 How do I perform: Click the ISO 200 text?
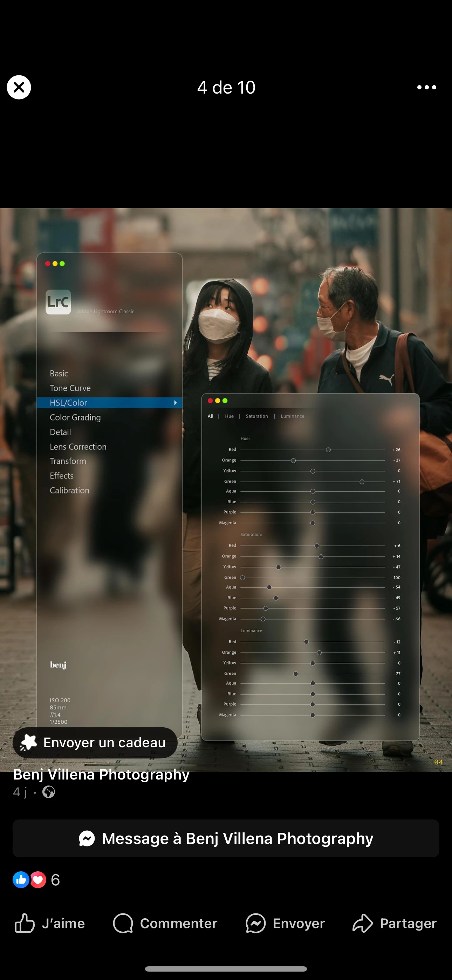click(60, 700)
